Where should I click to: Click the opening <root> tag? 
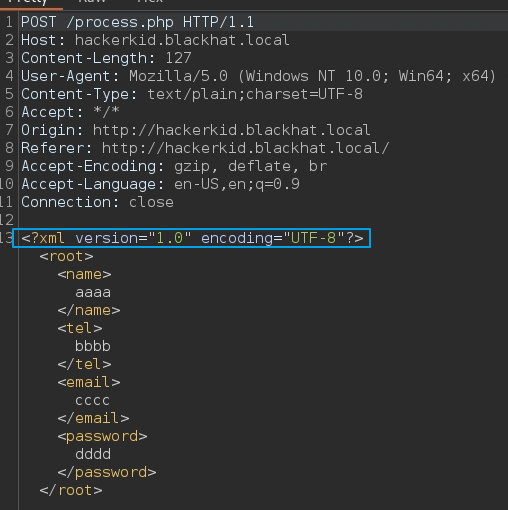click(x=66, y=256)
